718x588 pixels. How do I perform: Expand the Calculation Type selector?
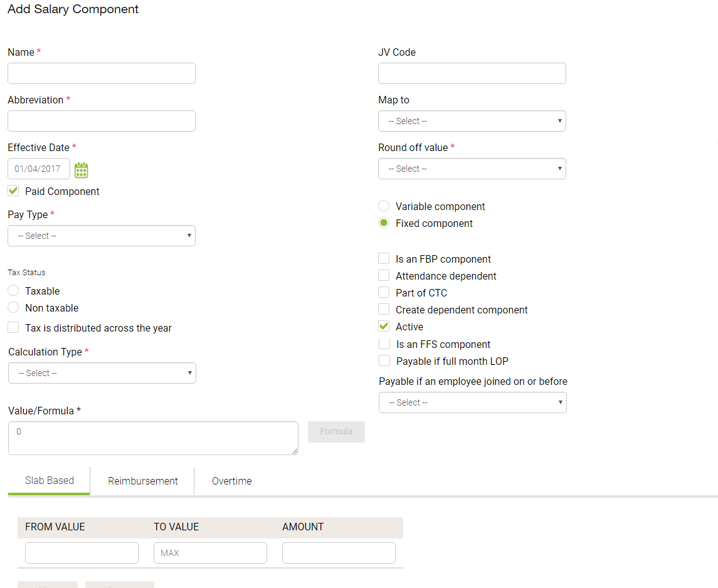click(x=102, y=372)
